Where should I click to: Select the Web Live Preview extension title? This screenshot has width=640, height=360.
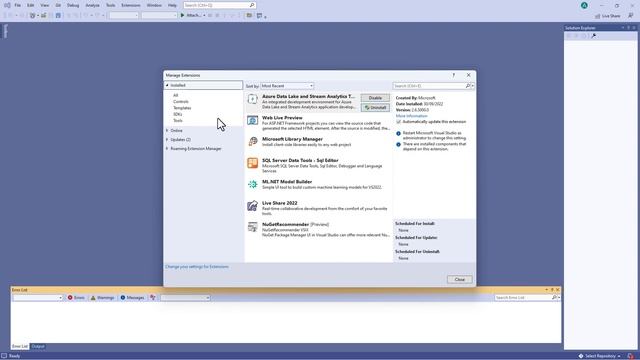[282, 118]
